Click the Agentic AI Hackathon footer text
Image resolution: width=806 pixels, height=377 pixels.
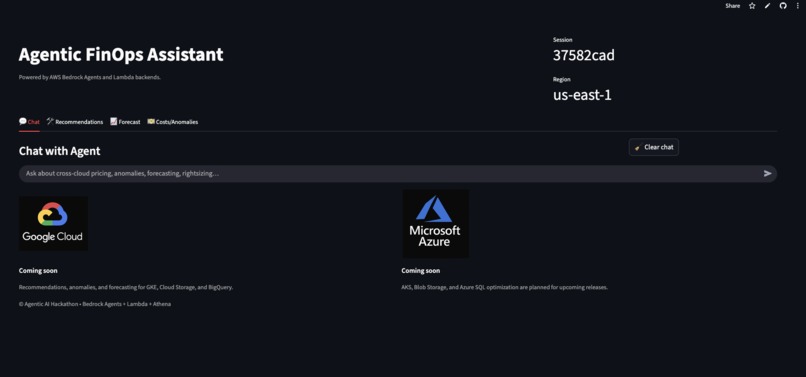(95, 304)
